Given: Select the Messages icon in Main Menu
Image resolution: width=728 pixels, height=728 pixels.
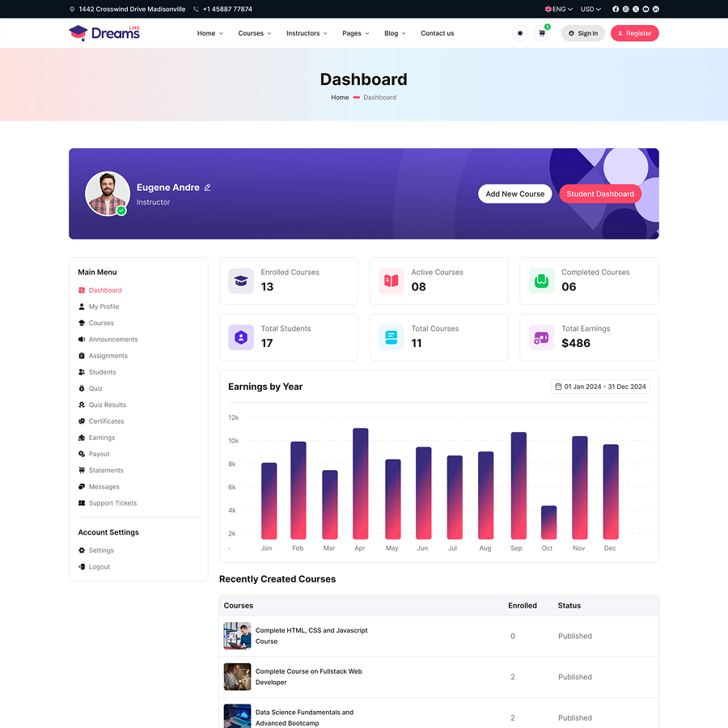Looking at the screenshot, I should click(x=81, y=486).
